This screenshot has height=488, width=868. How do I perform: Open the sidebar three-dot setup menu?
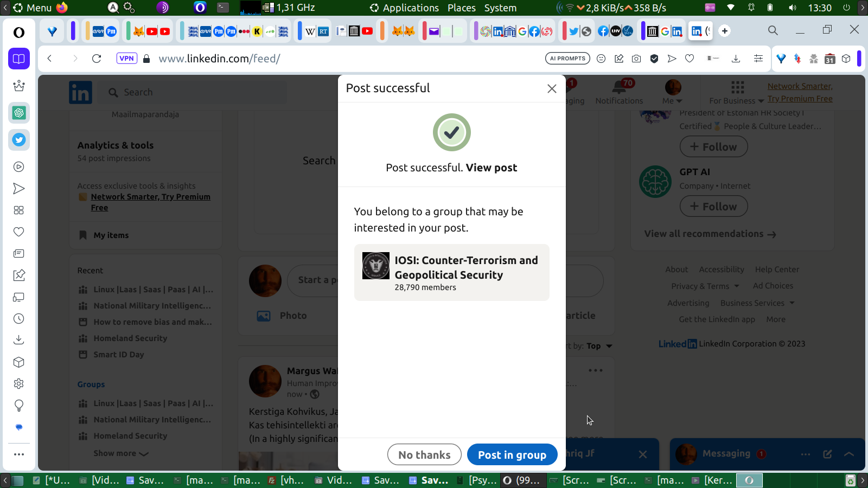[19, 454]
